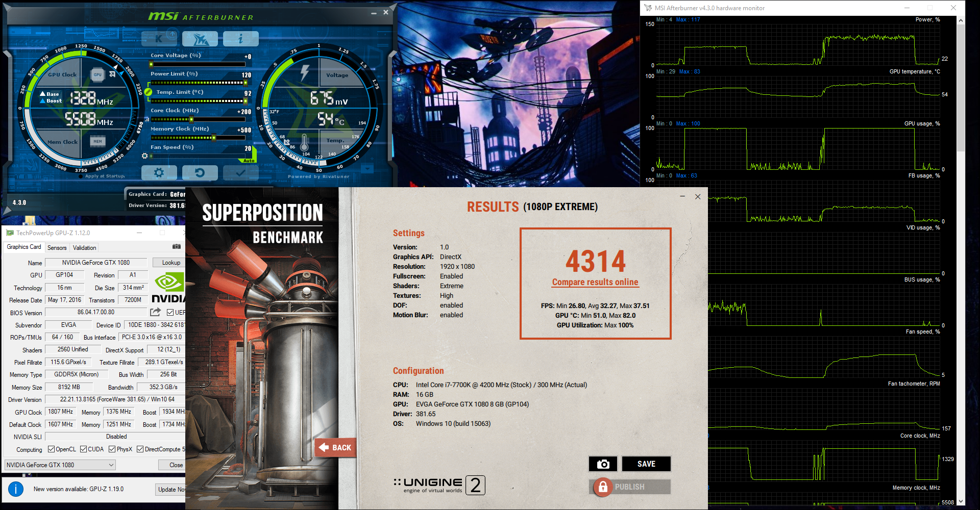Screen dimensions: 980x510
Task: Click the GPU chip icon in the clock gauge
Action: click(97, 74)
